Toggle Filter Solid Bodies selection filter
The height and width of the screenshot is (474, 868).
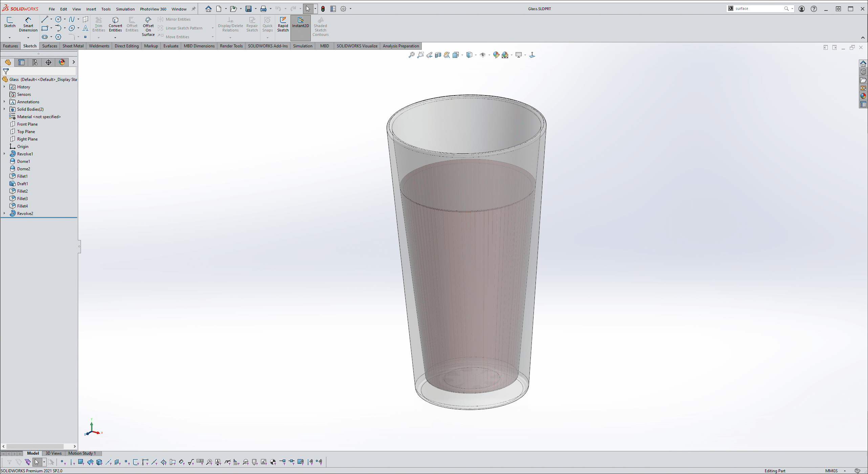point(99,462)
